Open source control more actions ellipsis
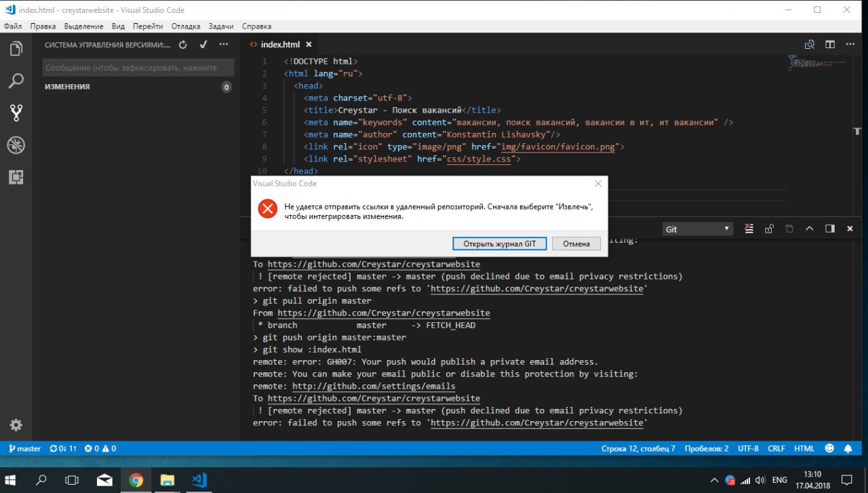 (x=224, y=45)
